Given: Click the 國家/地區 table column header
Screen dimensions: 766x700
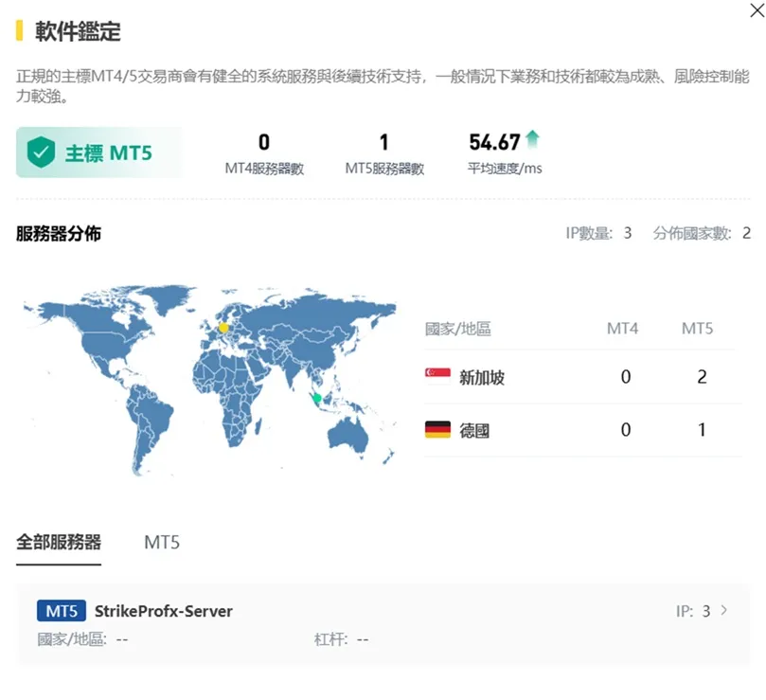Looking at the screenshot, I should (x=457, y=329).
